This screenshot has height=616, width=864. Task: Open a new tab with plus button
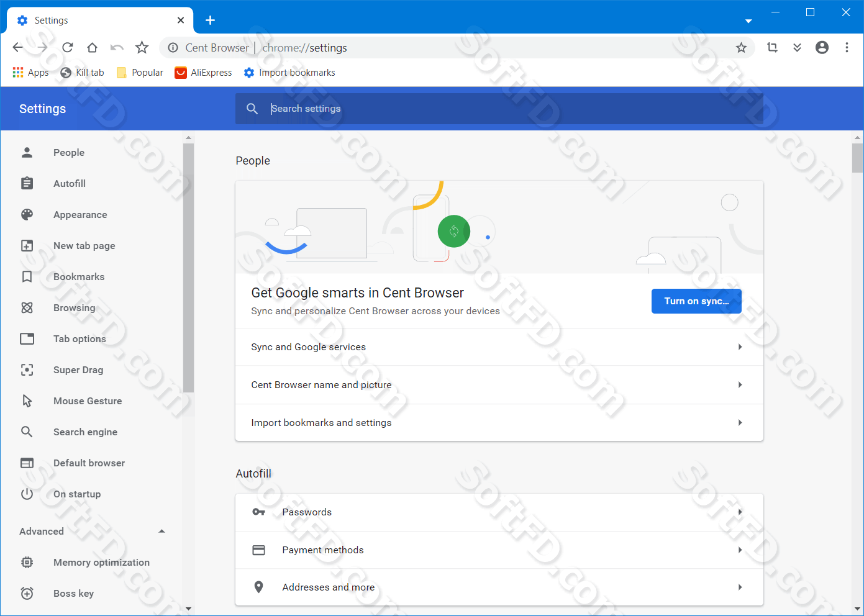click(x=211, y=20)
